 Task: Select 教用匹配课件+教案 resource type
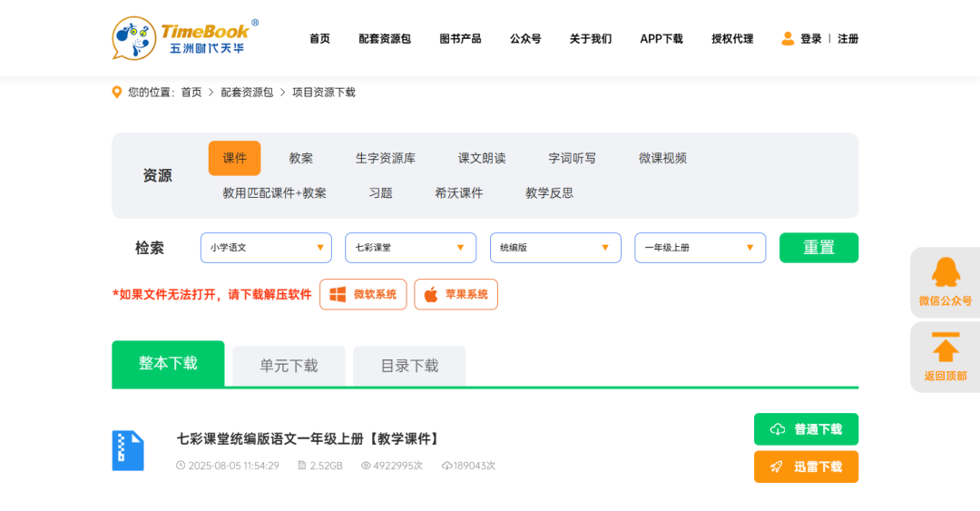[x=274, y=193]
